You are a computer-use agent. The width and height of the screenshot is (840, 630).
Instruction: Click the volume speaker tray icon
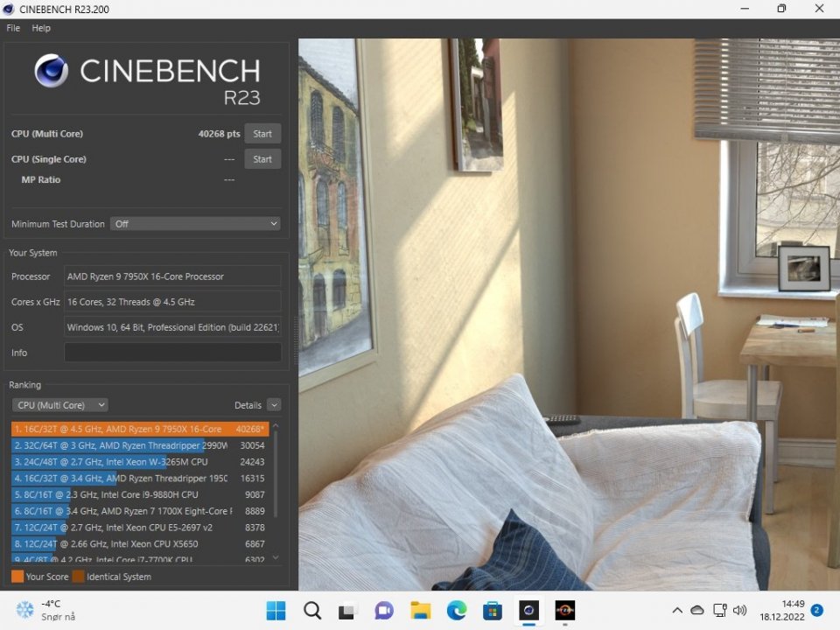point(739,610)
